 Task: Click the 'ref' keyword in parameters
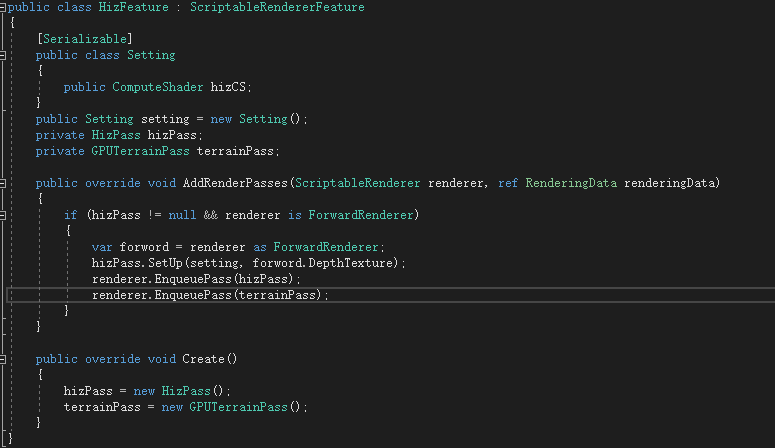click(x=508, y=183)
